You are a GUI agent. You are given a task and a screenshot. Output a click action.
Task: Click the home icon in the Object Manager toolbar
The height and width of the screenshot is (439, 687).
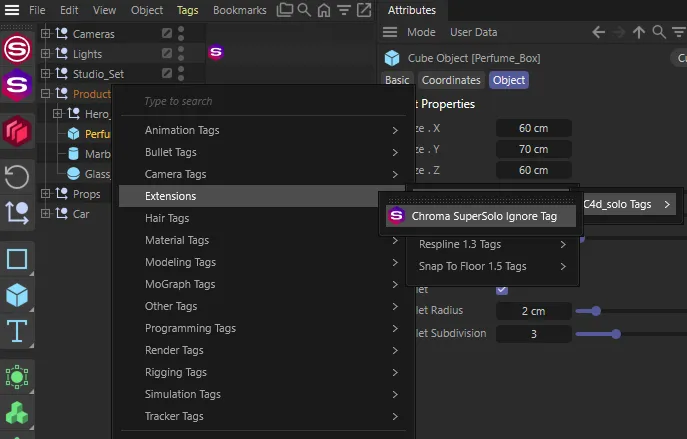tap(324, 10)
